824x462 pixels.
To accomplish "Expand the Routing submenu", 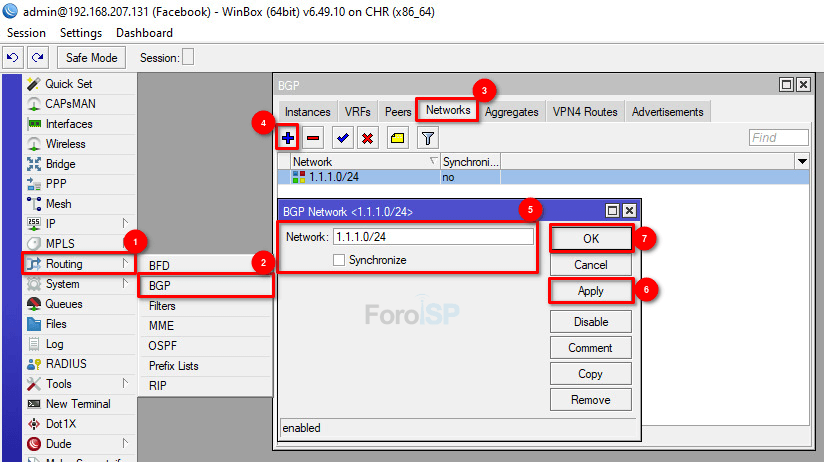I will pyautogui.click(x=125, y=263).
